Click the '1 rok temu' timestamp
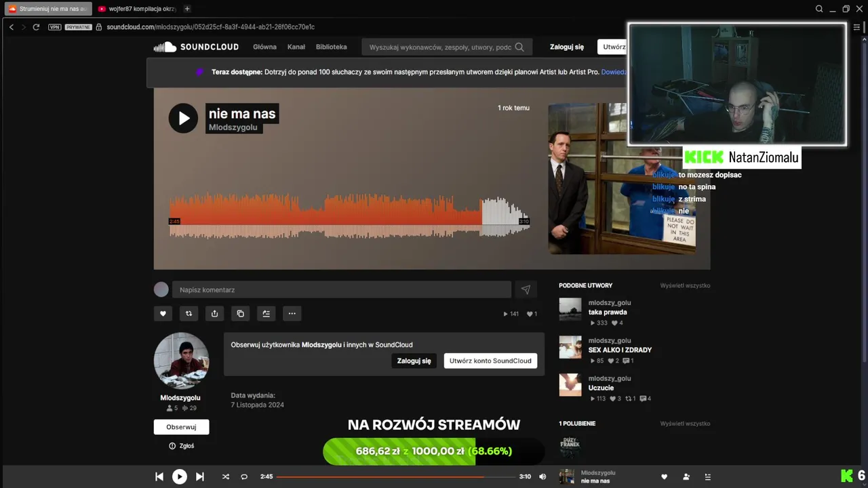The image size is (868, 488). pyautogui.click(x=513, y=108)
